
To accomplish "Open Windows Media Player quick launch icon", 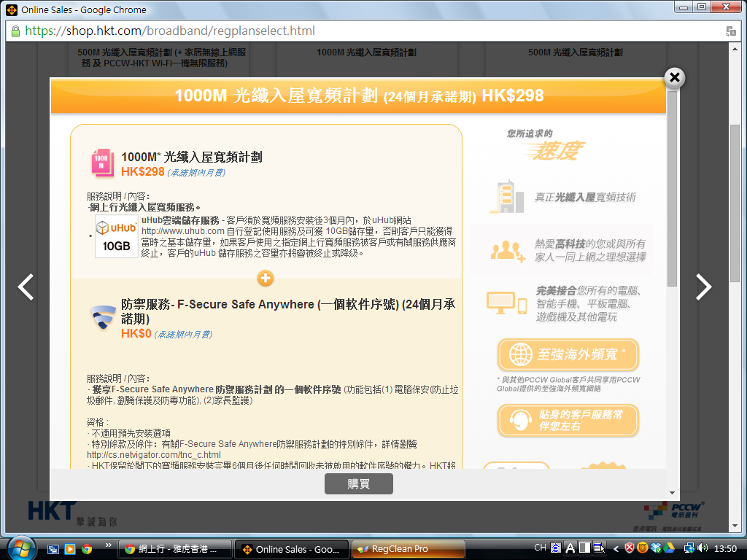I will coord(69,549).
